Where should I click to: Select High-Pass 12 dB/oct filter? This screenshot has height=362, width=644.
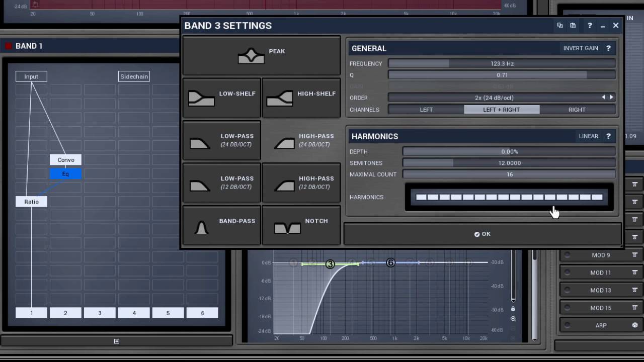click(301, 183)
